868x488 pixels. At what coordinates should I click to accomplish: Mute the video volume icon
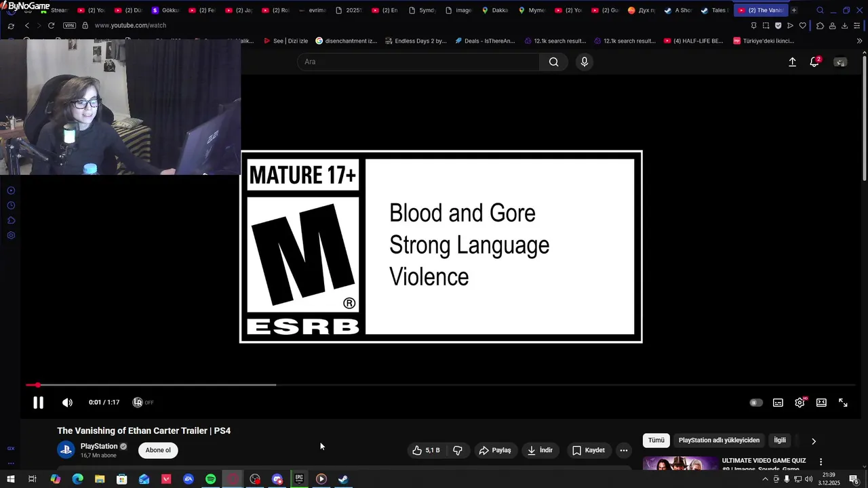(x=67, y=403)
